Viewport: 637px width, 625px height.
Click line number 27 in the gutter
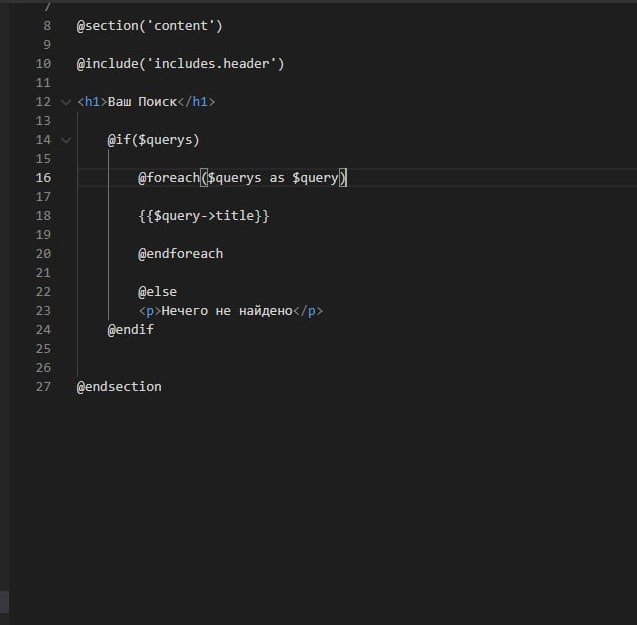[43, 387]
